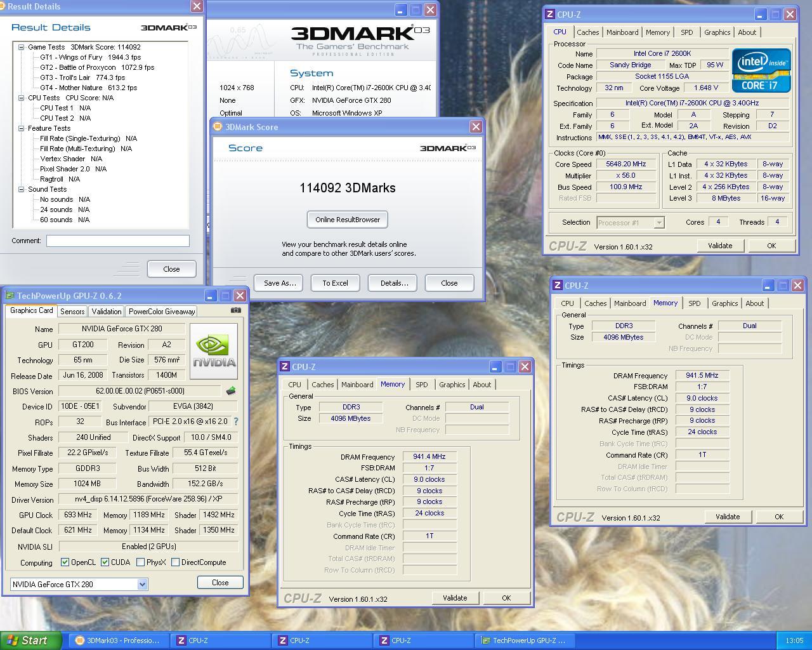Click the first CPU-Z taskbar item

(220, 640)
